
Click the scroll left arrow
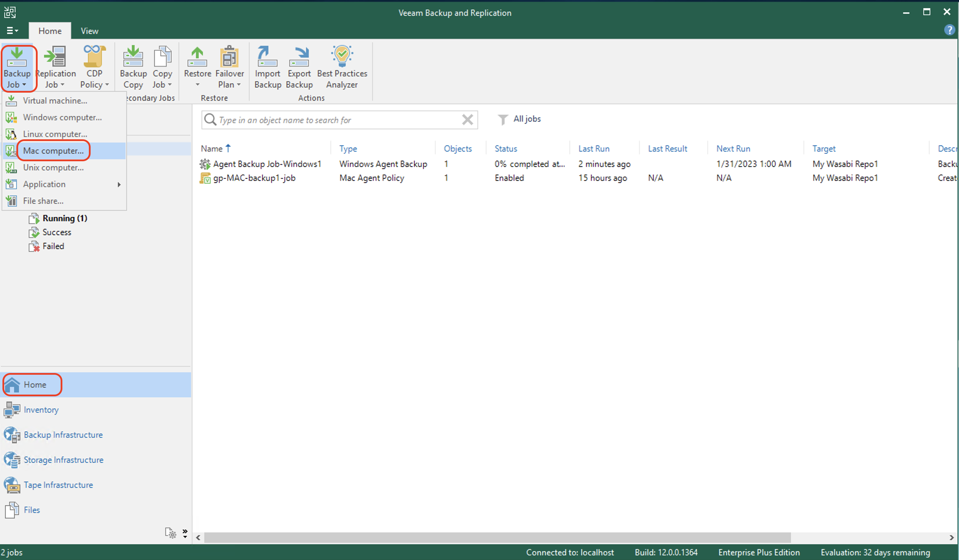click(x=198, y=538)
